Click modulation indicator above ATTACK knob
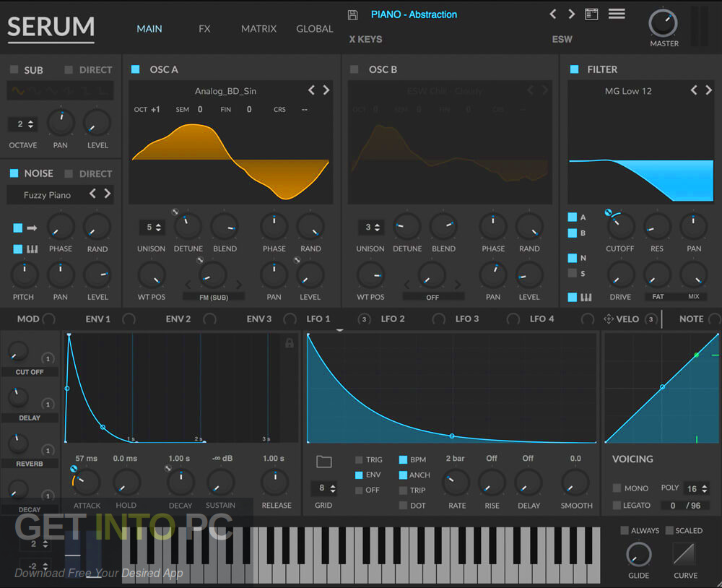 [x=73, y=469]
